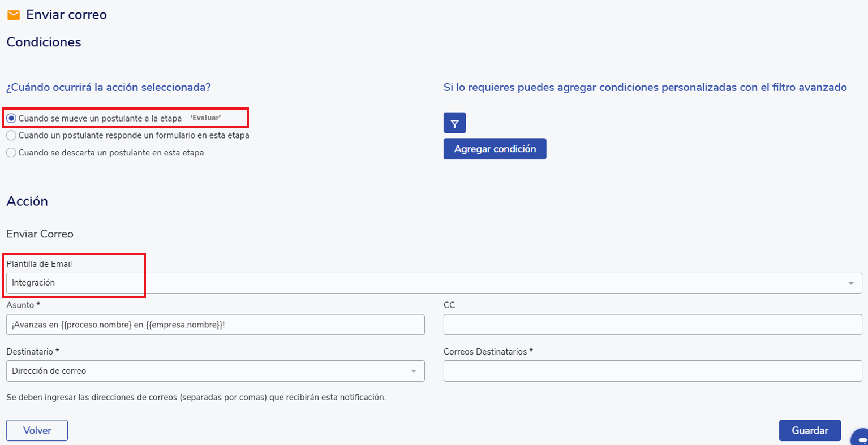
Task: Select 'Cuando se mueve un postulante' radio option
Action: [11, 119]
